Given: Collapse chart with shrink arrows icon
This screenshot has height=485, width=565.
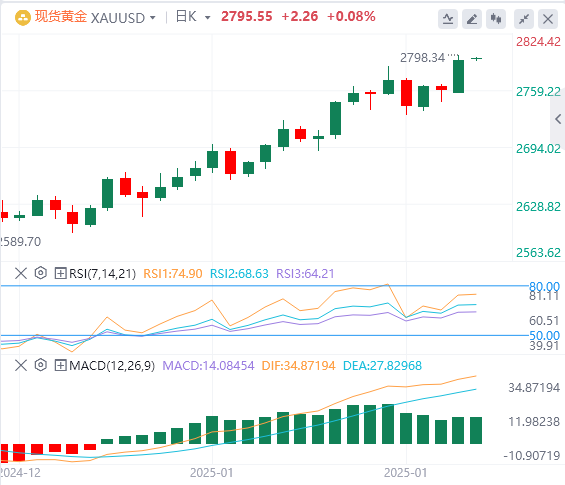Looking at the screenshot, I should [x=524, y=19].
